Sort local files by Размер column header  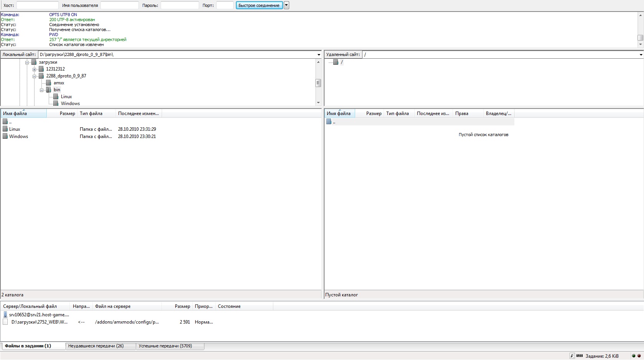[67, 113]
